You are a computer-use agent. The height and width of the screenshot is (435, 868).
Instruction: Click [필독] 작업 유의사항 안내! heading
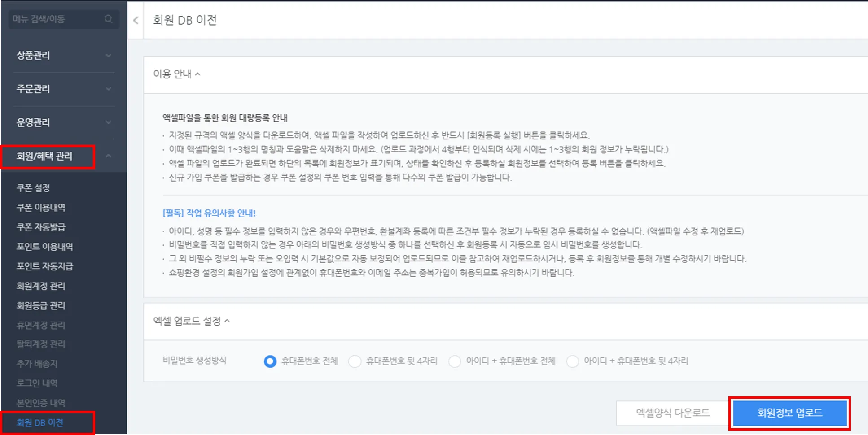[x=209, y=213]
